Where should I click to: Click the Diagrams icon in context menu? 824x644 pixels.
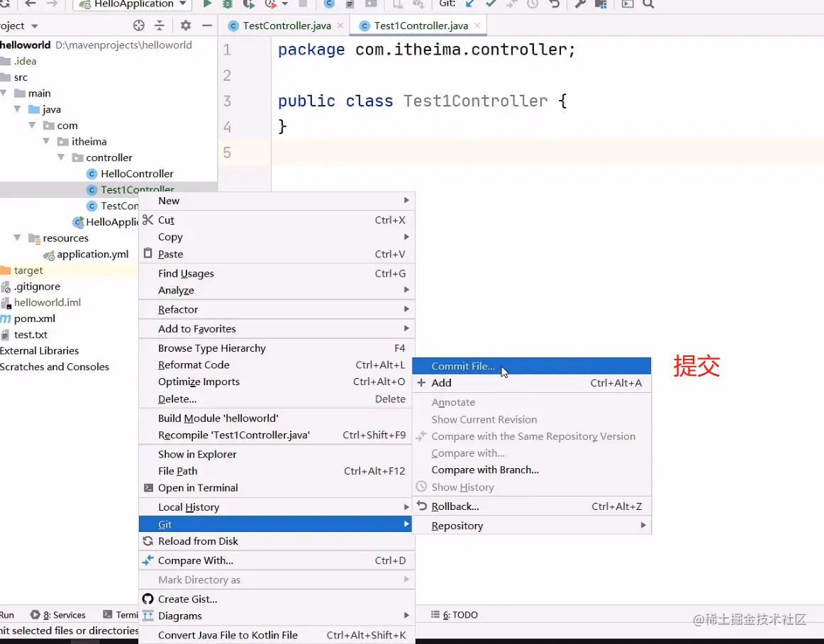[x=147, y=616]
